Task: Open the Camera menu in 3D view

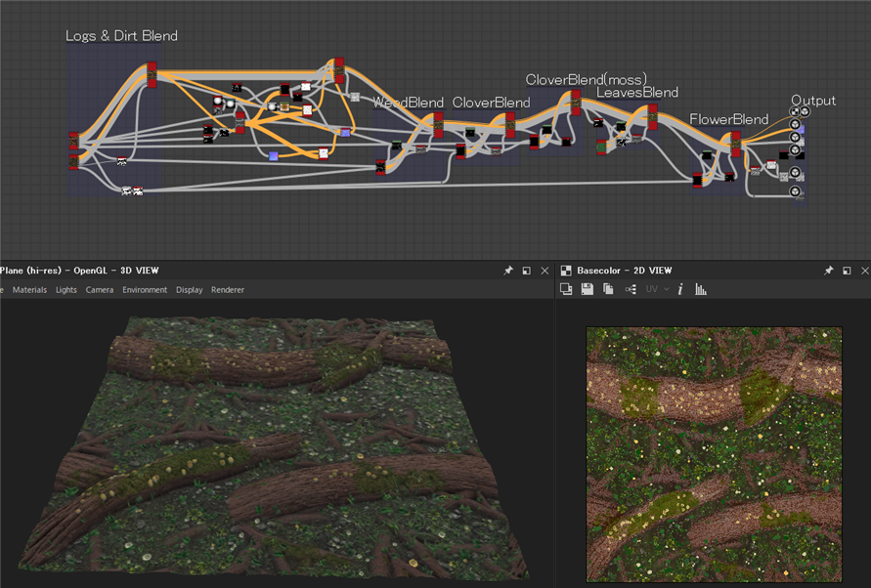Action: (x=100, y=290)
